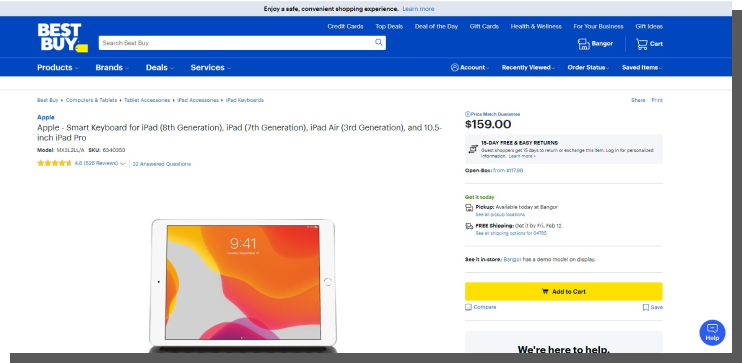The image size is (742, 363).
Task: Click the free returns box icon
Action: coord(473,149)
